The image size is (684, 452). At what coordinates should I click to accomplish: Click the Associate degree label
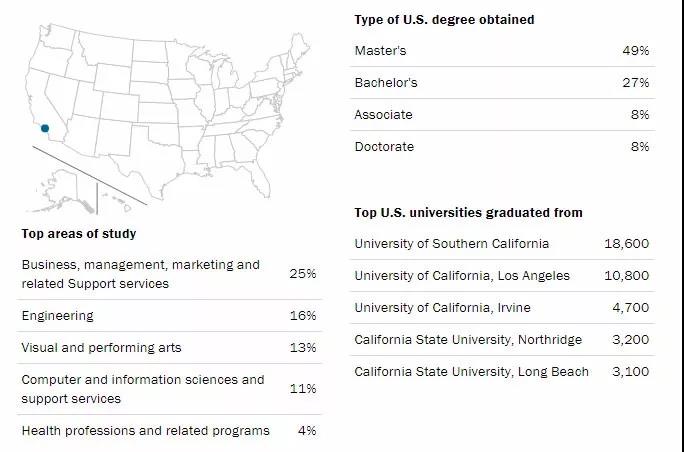tap(383, 115)
